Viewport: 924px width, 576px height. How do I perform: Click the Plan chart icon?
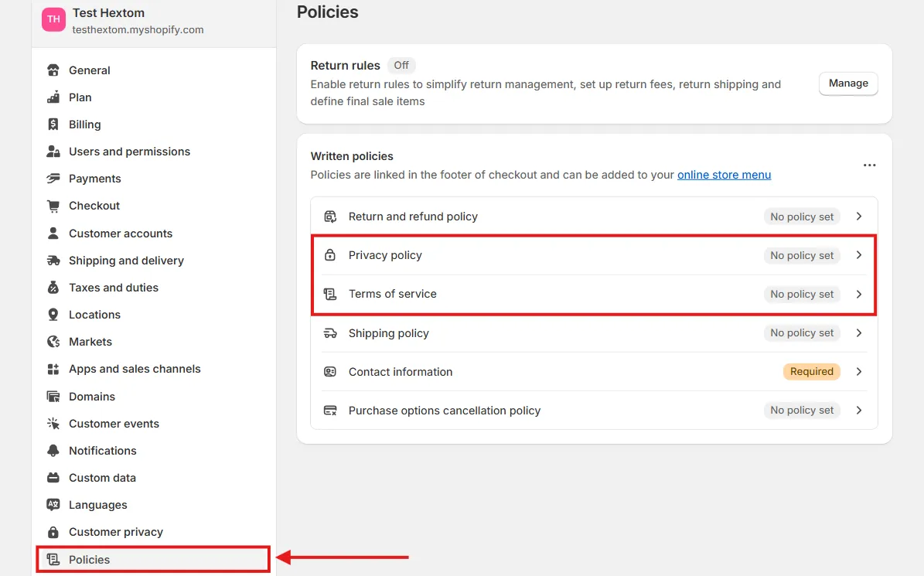pos(53,97)
